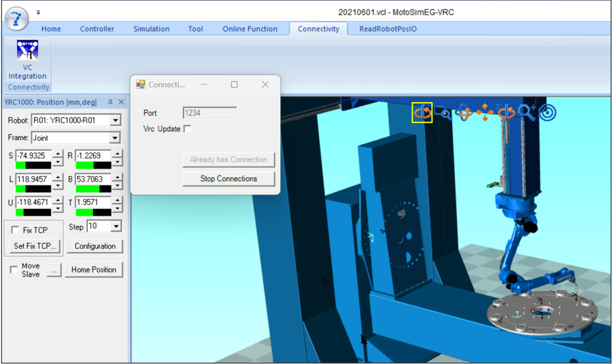Decrease the L axis value with down arrow
This screenshot has height=364, width=612.
pyautogui.click(x=58, y=185)
